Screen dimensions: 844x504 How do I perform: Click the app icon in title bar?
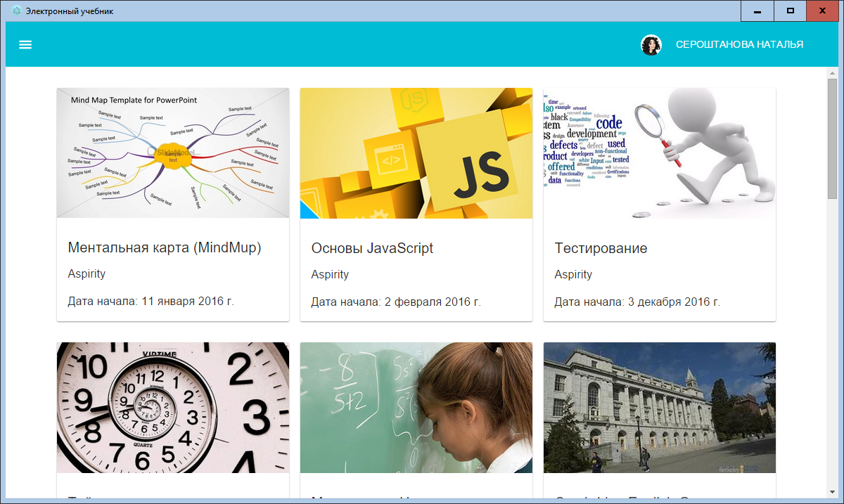pos(16,11)
